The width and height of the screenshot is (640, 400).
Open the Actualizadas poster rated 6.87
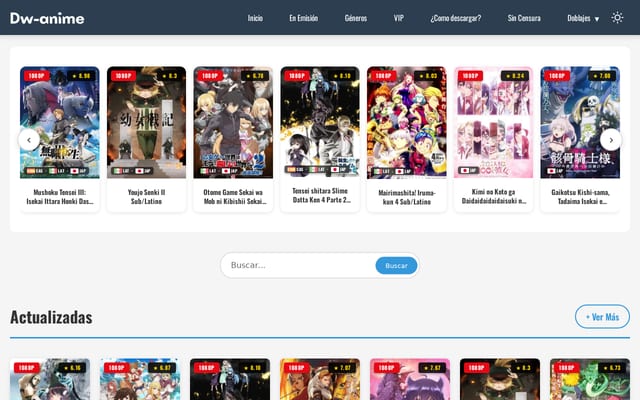pyautogui.click(x=140, y=379)
